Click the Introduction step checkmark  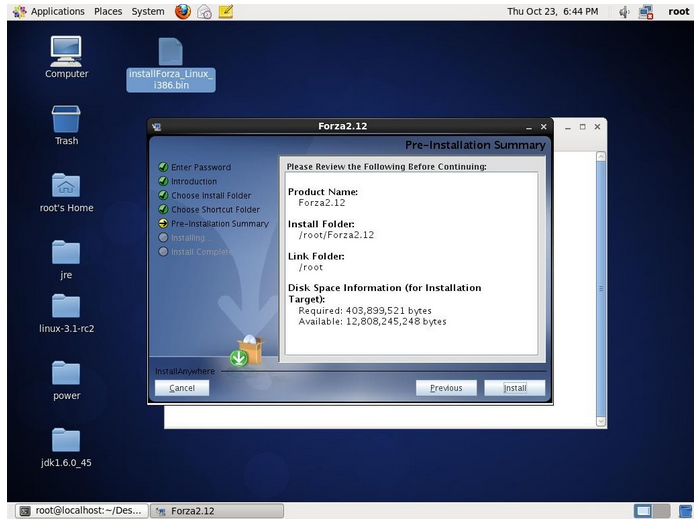[x=163, y=181]
